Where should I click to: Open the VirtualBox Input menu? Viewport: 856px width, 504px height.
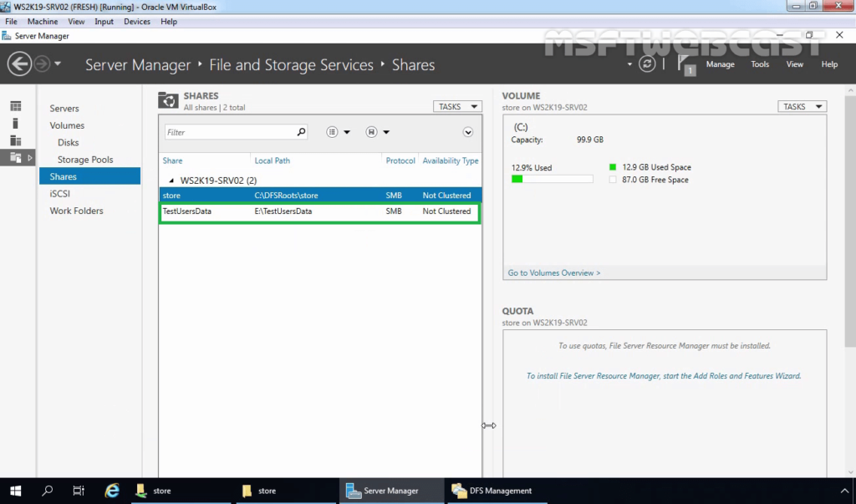(x=104, y=21)
